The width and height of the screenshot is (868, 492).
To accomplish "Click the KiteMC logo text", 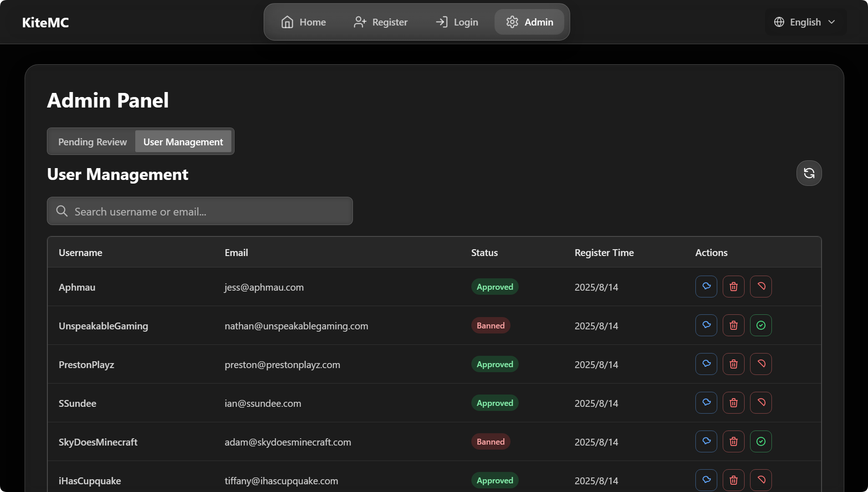I will (x=46, y=22).
